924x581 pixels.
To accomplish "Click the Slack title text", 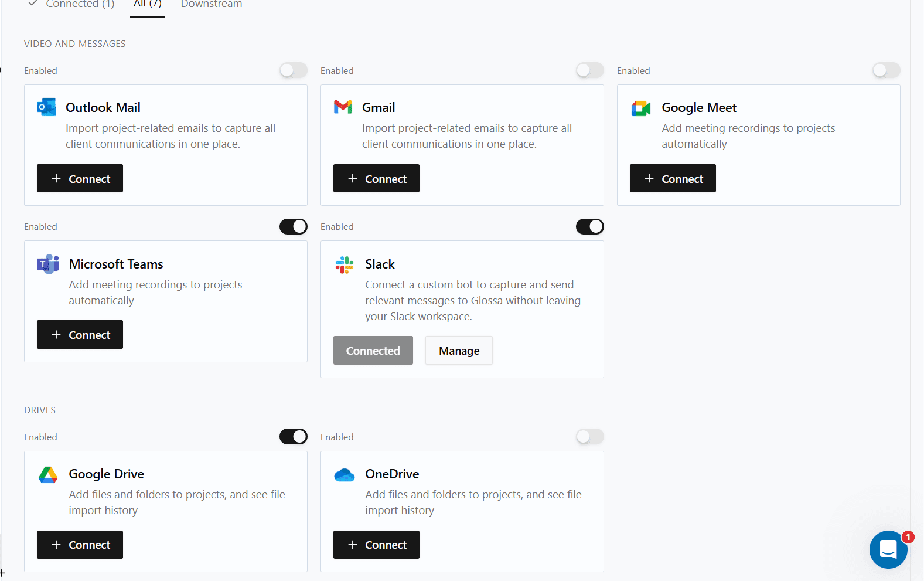I will [x=380, y=264].
